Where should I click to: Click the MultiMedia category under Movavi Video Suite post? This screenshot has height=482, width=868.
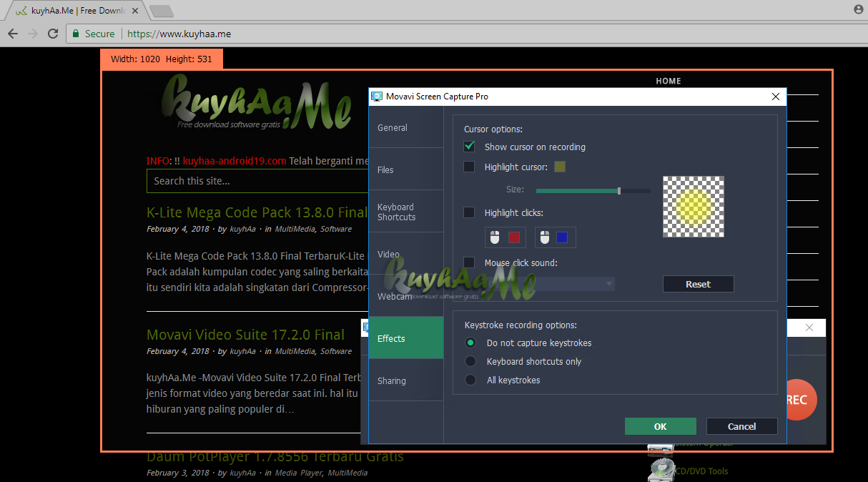coord(295,351)
